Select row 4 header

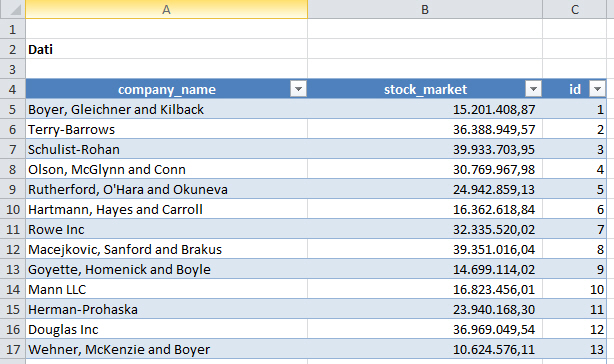point(13,89)
